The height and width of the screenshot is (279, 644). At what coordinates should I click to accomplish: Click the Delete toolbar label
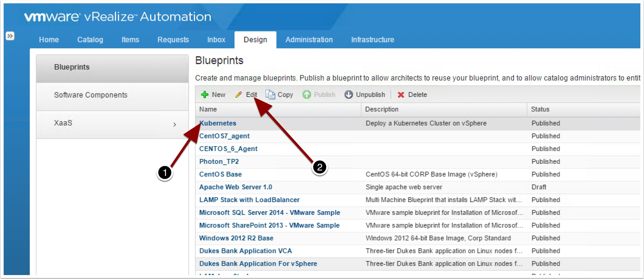click(x=417, y=95)
